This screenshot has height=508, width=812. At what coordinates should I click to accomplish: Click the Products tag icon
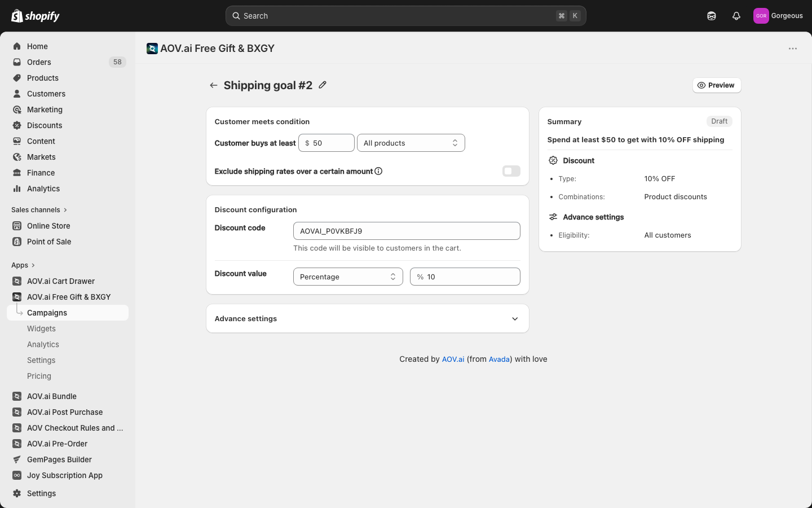(x=17, y=78)
